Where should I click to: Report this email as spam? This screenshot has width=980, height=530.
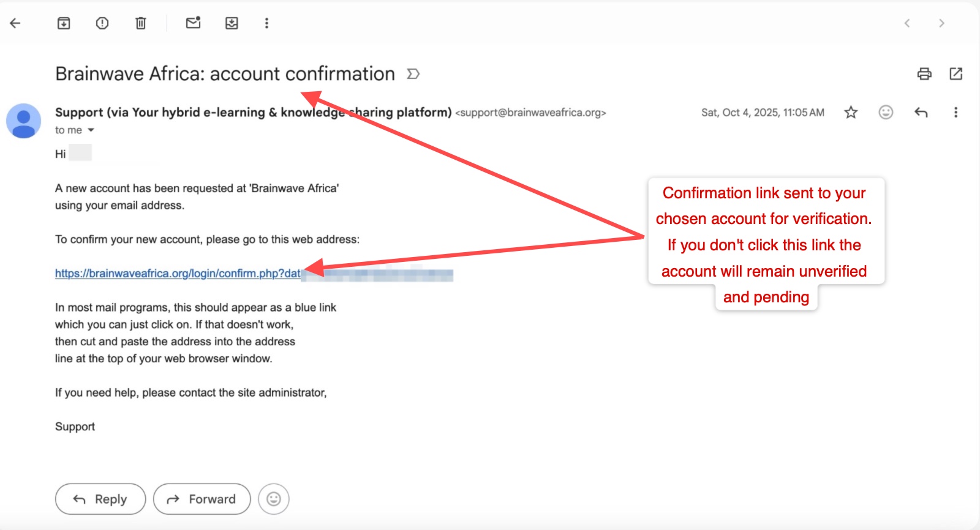click(102, 23)
